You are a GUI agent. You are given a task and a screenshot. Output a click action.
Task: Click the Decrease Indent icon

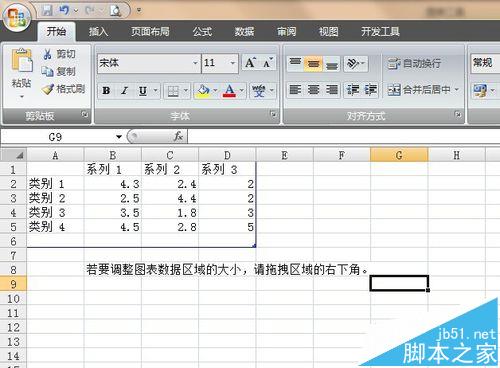coord(353,90)
